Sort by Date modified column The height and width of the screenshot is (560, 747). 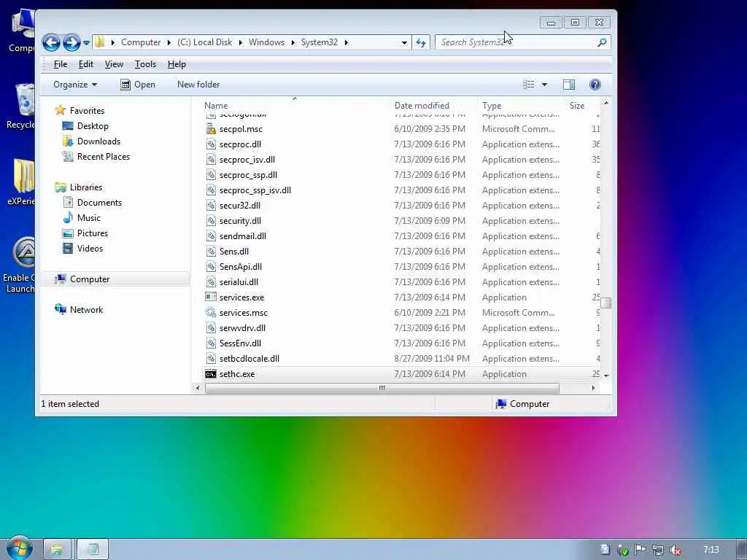click(422, 106)
